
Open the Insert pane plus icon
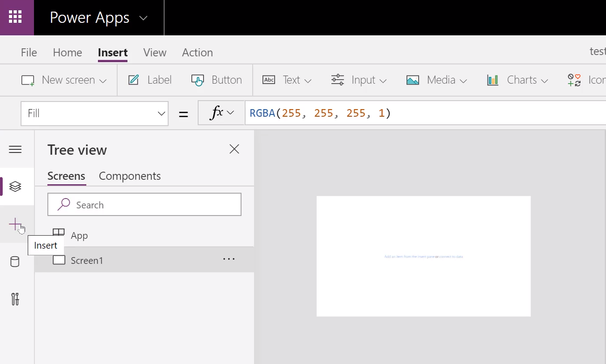[x=15, y=224]
